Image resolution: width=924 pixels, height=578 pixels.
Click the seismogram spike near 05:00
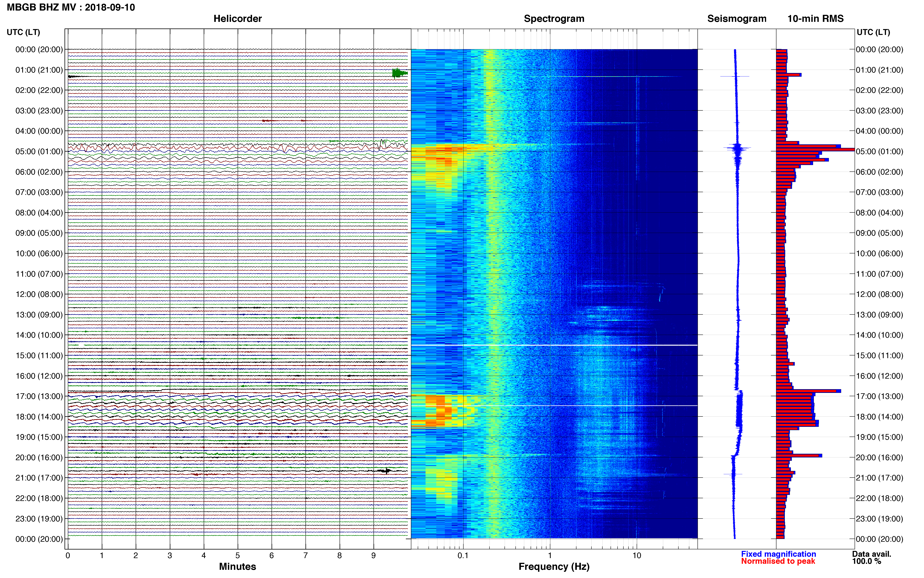coord(737,148)
